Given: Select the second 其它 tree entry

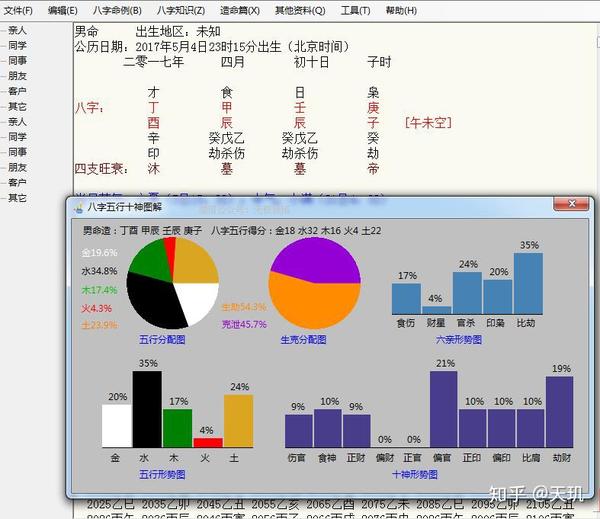Looking at the screenshot, I should click(17, 198).
